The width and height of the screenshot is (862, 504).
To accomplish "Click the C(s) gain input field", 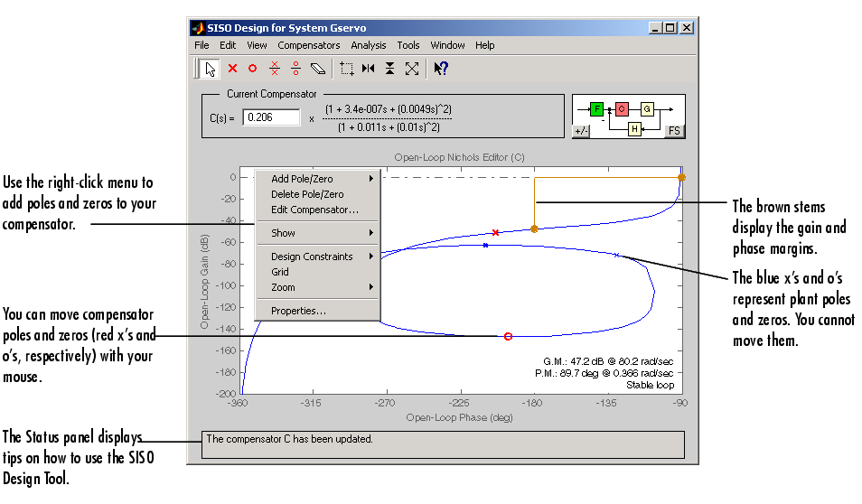I will click(x=271, y=117).
